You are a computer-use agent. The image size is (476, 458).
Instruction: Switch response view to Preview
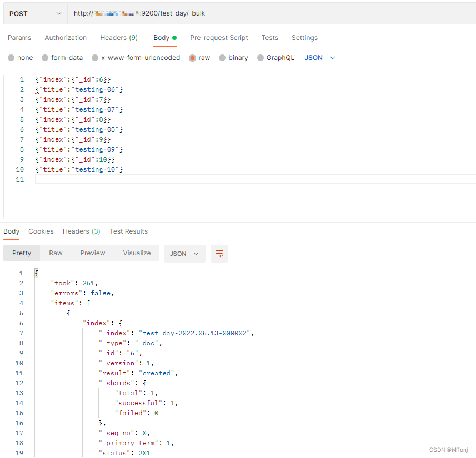(x=92, y=253)
